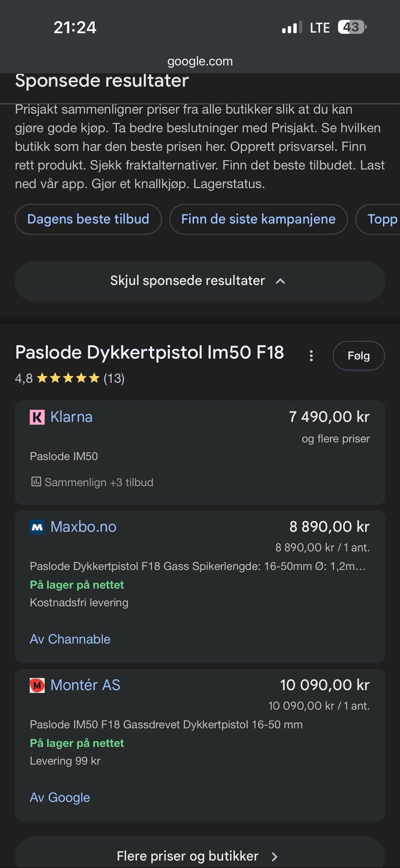Viewport: 400px width, 868px height.
Task: Tap the partially visible Topp chip
Action: (x=381, y=219)
